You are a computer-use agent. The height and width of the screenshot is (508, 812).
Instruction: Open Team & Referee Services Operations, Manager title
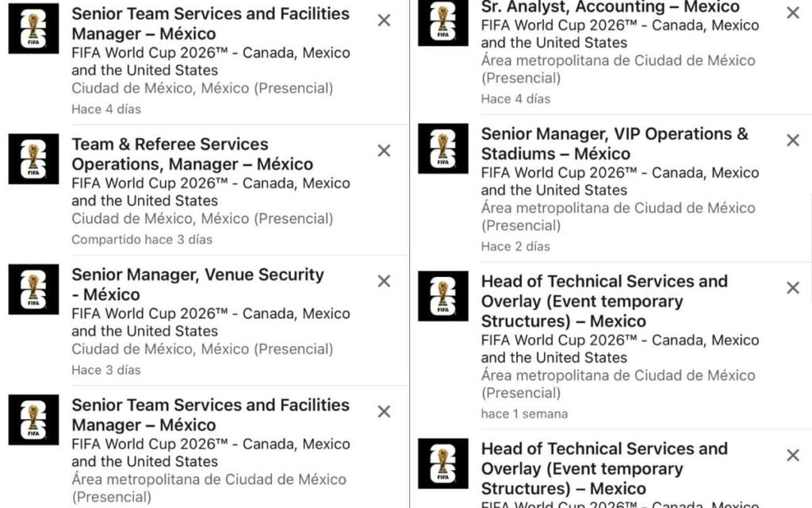pyautogui.click(x=192, y=154)
